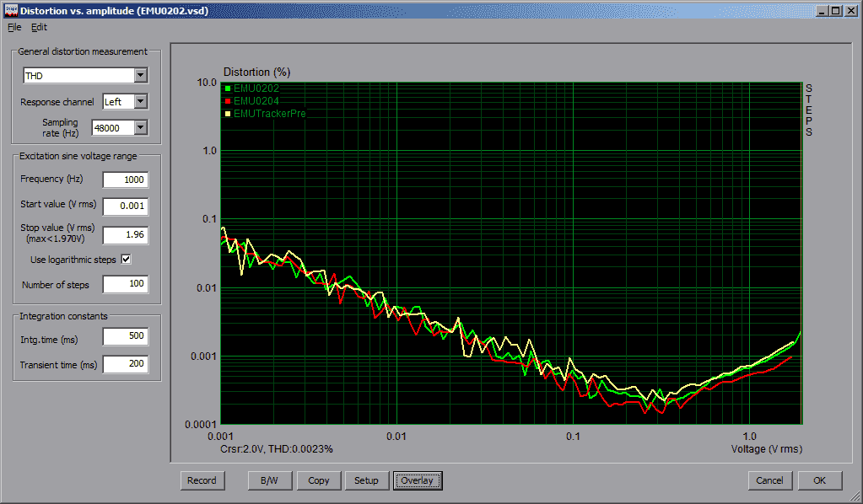Viewport: 863px width, 504px height.
Task: Toggle the Use logarithmic steps checkbox
Action: pos(127,260)
